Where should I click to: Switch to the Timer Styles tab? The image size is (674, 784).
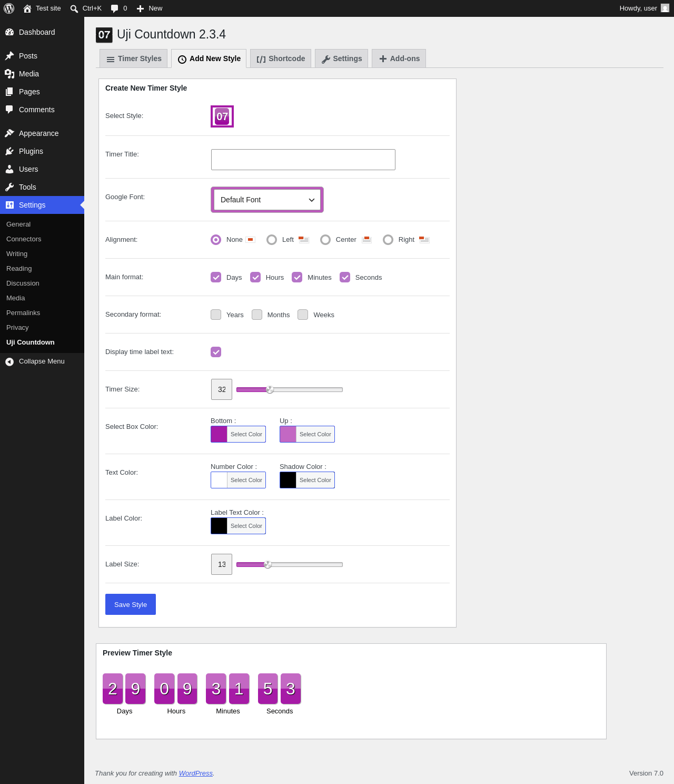[x=134, y=58]
